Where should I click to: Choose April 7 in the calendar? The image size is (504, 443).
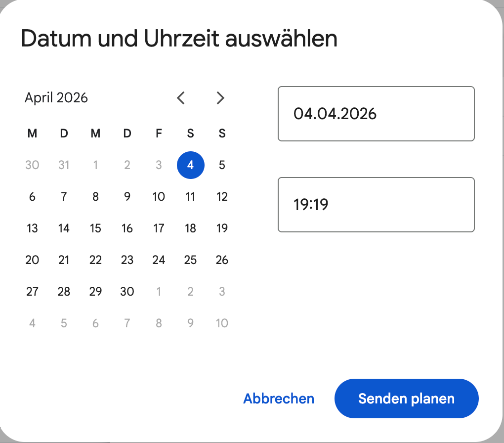tap(64, 197)
